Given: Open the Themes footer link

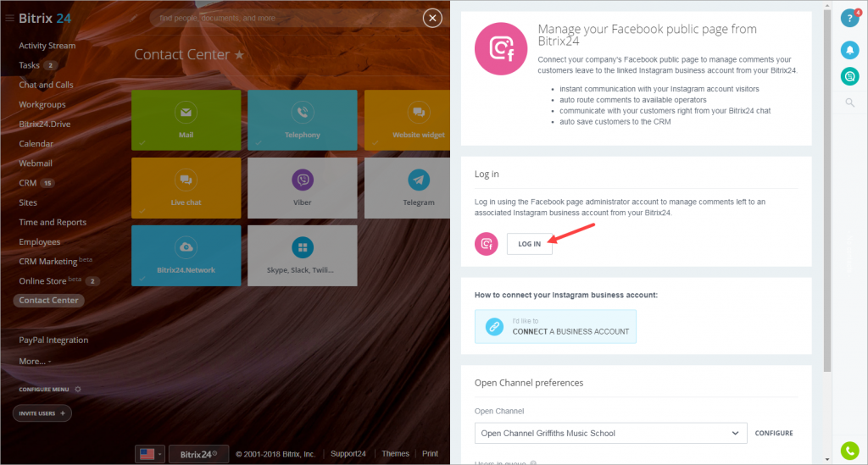Looking at the screenshot, I should click(395, 453).
